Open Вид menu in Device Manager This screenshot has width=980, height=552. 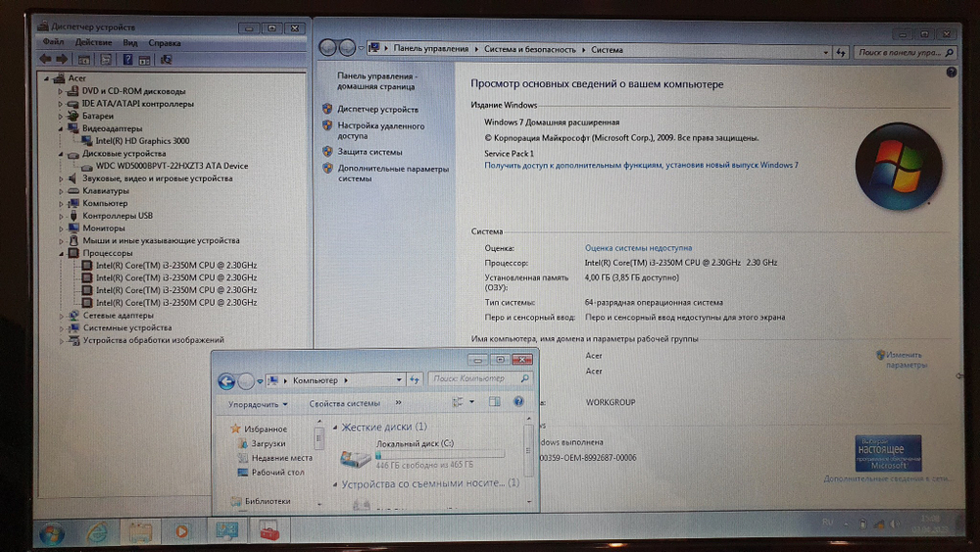coord(130,43)
